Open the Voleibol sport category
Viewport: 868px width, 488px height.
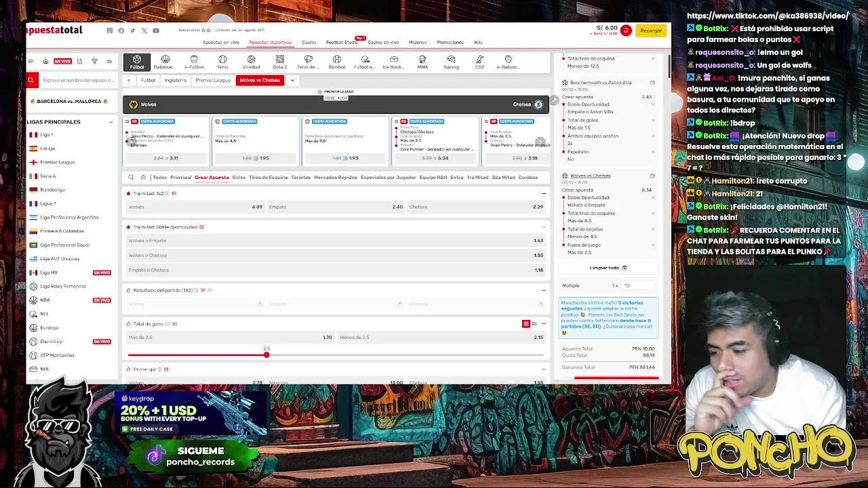click(251, 62)
